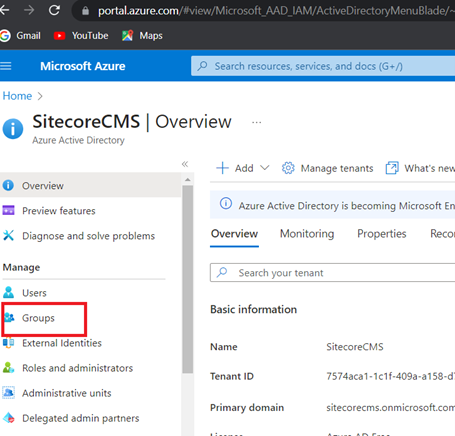Click the Add button in the toolbar
This screenshot has width=455, height=436.
point(235,168)
